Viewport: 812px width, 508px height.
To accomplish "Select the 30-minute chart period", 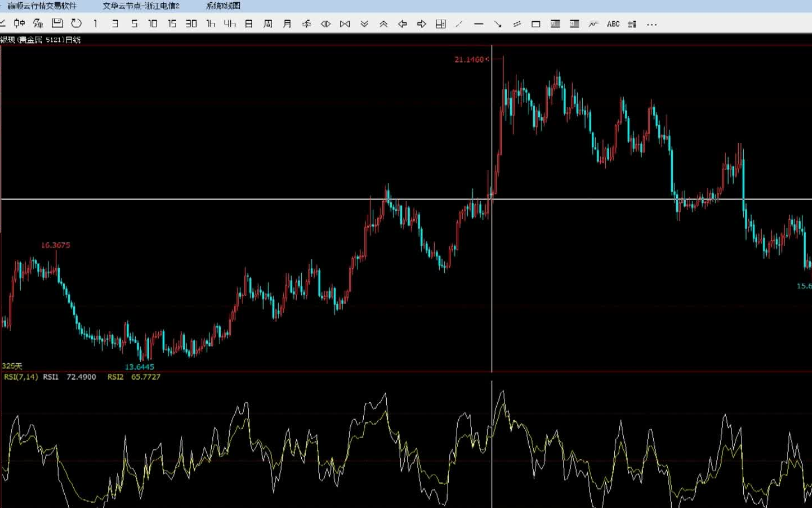I will coord(191,23).
